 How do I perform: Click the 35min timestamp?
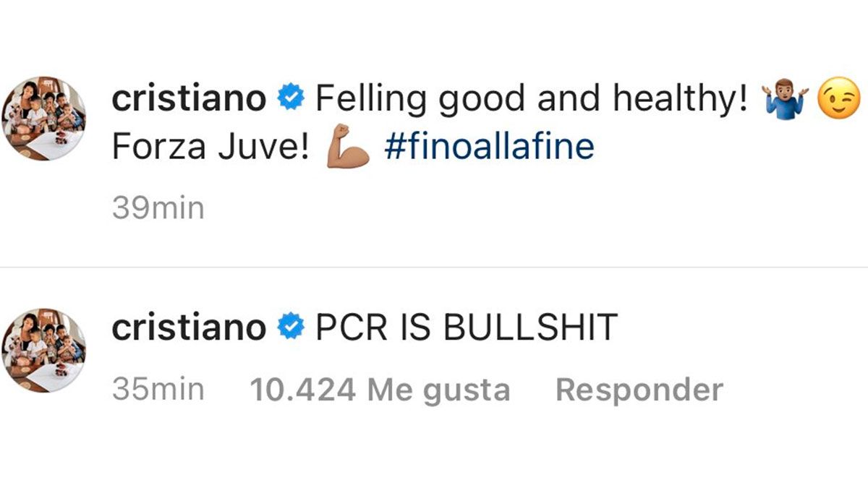pos(158,390)
